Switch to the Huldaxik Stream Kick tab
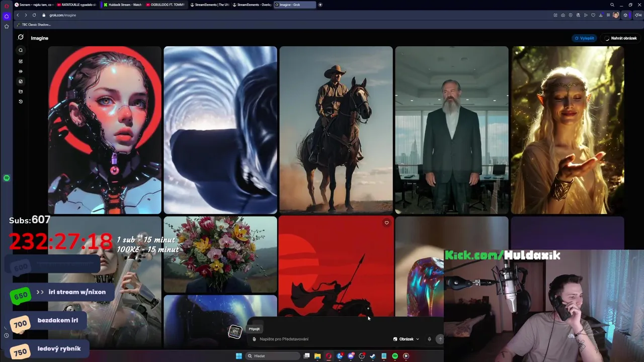This screenshot has height=362, width=644. [122, 5]
